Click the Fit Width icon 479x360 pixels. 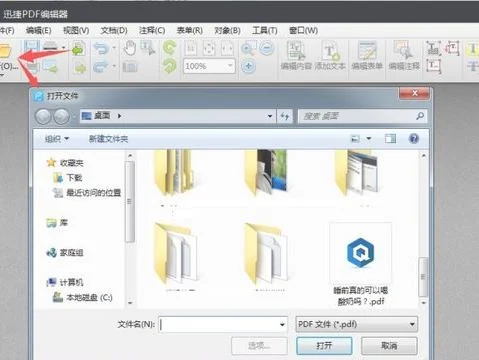click(227, 49)
